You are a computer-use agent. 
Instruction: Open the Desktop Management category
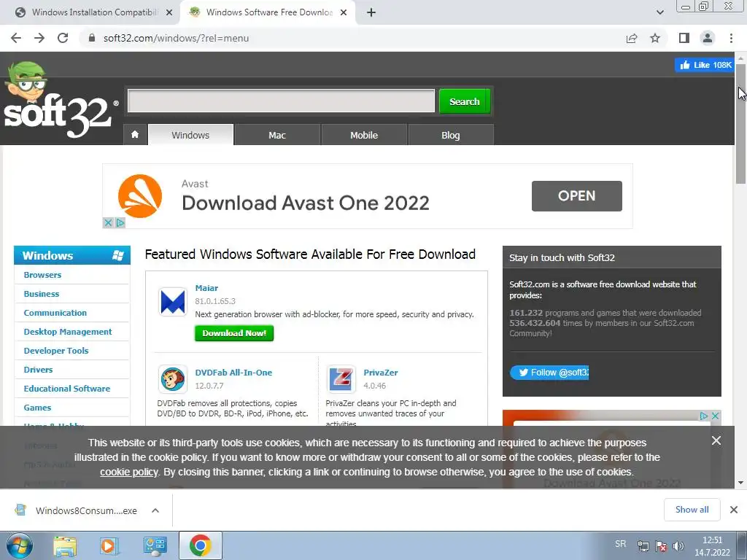click(x=68, y=332)
